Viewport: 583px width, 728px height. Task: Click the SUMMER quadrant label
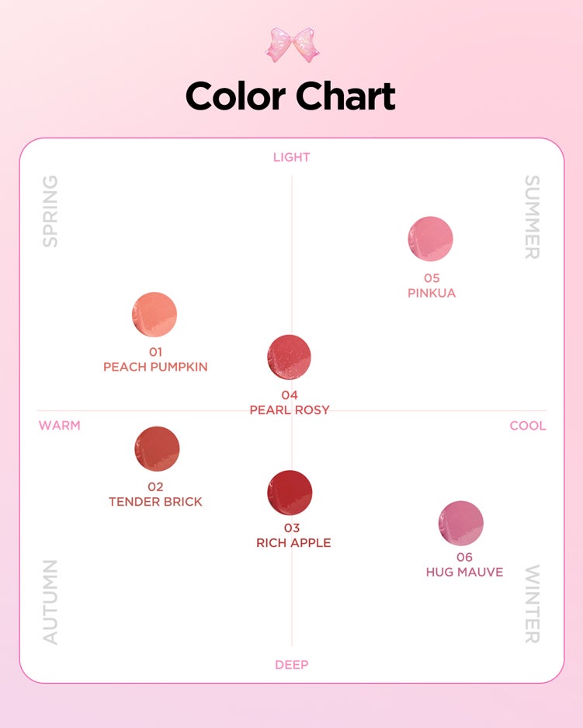coord(532,218)
